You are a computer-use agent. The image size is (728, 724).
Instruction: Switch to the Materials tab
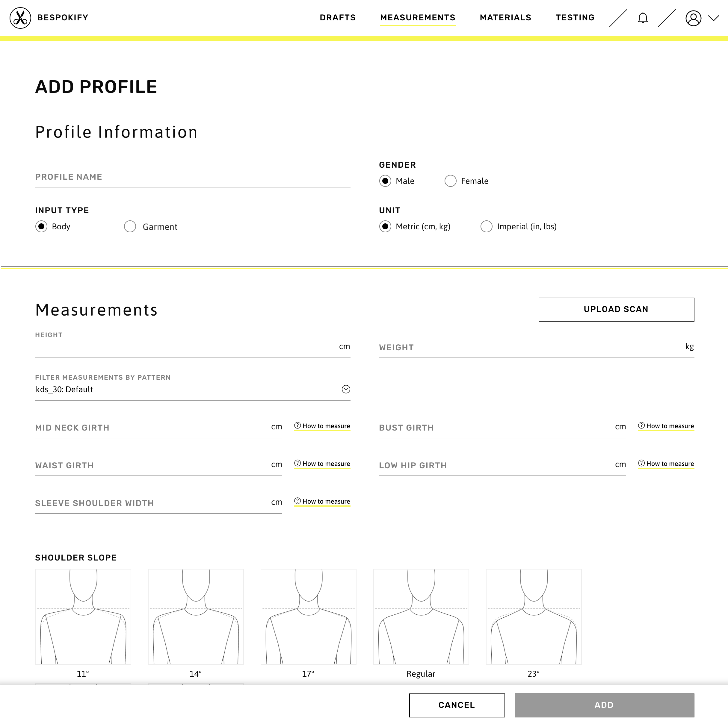pos(505,18)
